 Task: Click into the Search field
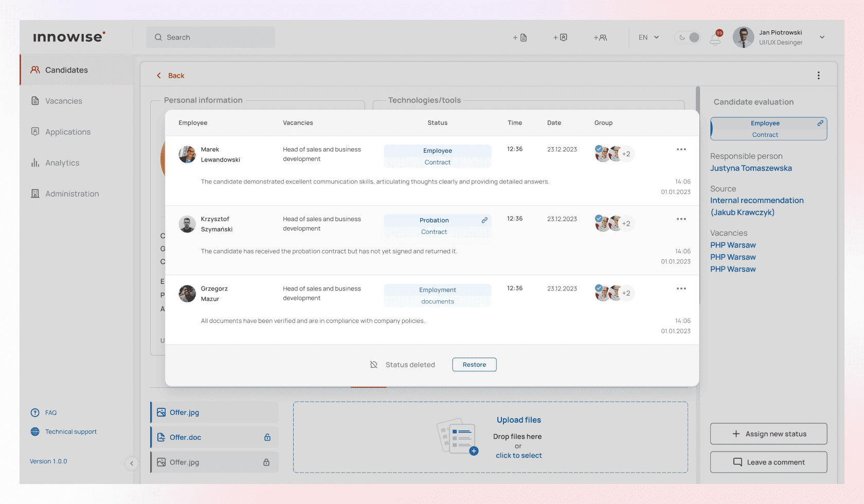210,38
